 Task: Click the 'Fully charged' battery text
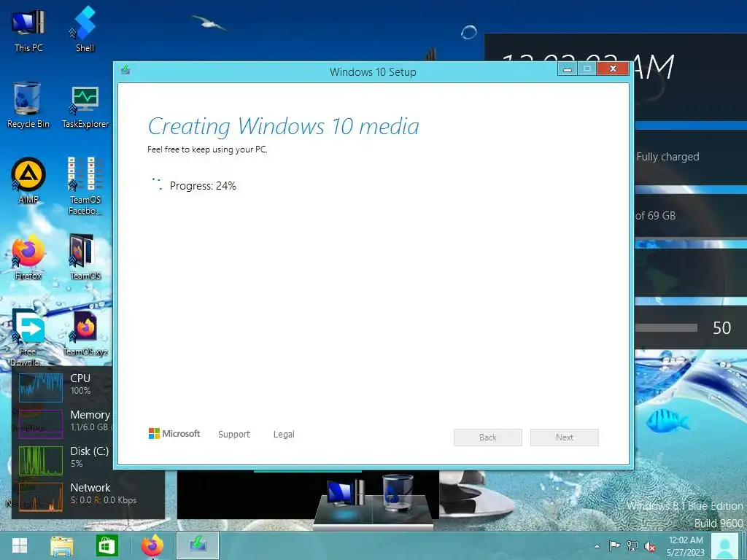coord(668,157)
